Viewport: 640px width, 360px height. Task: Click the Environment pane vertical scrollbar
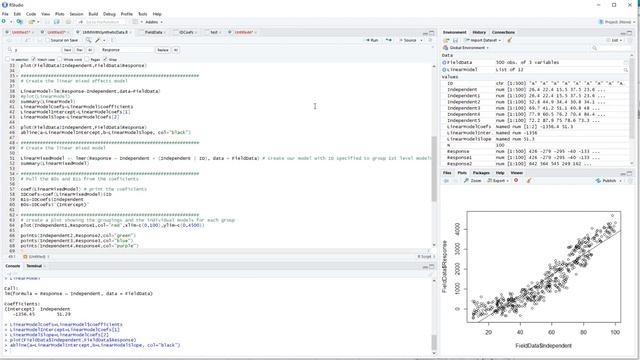(632, 98)
